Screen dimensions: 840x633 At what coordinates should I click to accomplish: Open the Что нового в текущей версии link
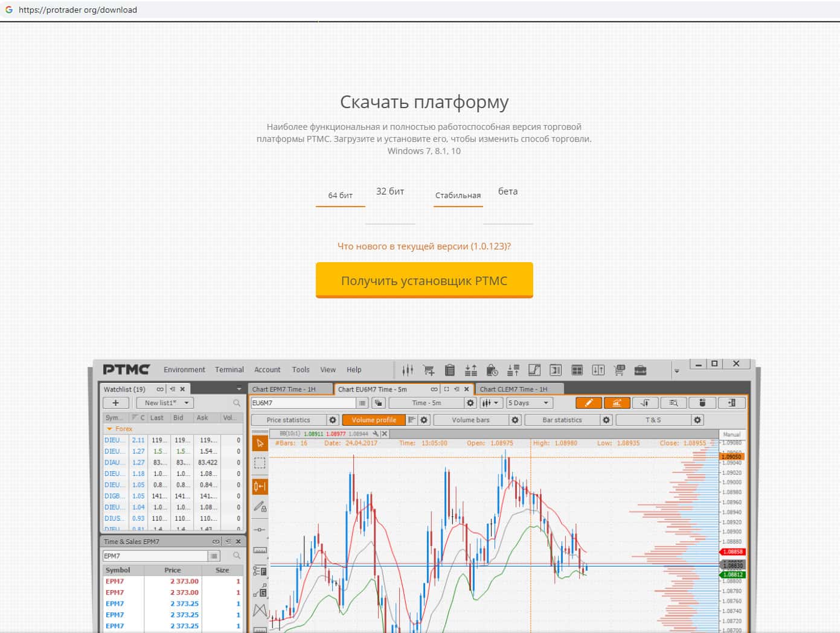424,246
